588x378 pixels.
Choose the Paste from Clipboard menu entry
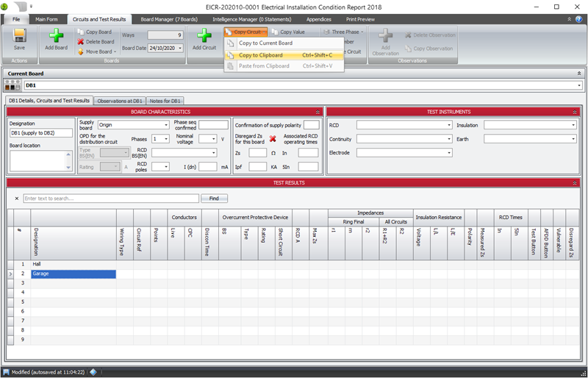click(x=284, y=66)
